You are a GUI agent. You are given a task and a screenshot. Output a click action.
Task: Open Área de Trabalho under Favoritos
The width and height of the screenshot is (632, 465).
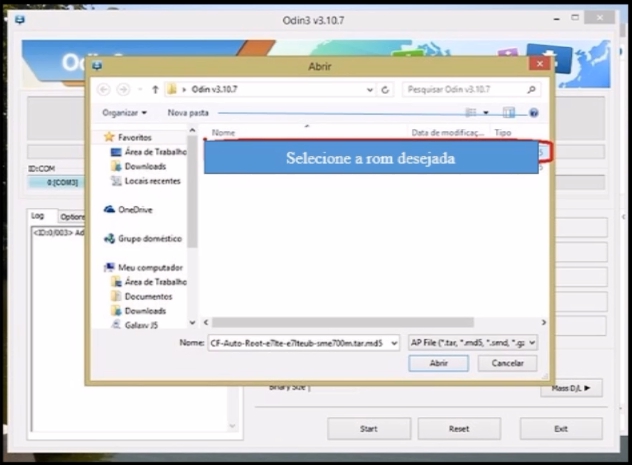click(156, 152)
